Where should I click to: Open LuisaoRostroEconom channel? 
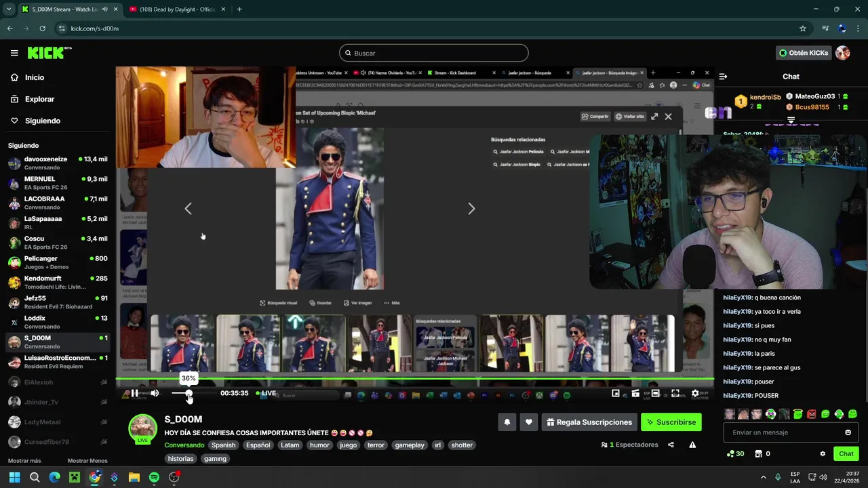pyautogui.click(x=58, y=362)
